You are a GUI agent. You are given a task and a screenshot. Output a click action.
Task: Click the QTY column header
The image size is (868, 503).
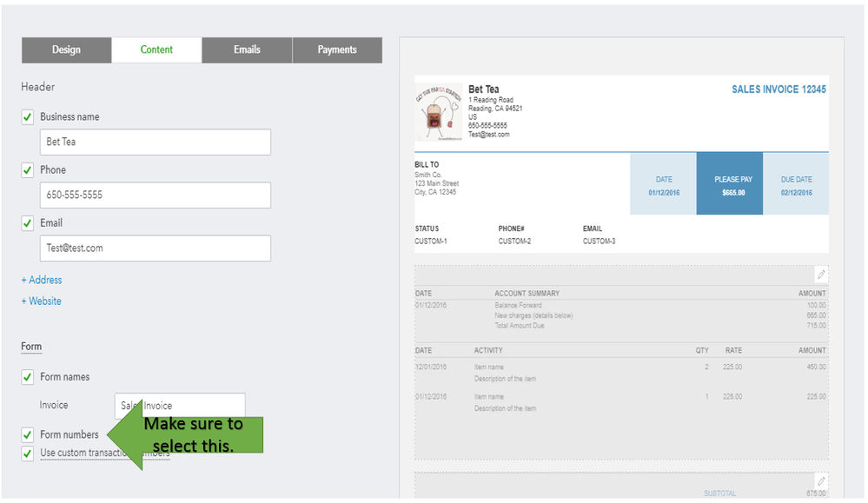702,350
